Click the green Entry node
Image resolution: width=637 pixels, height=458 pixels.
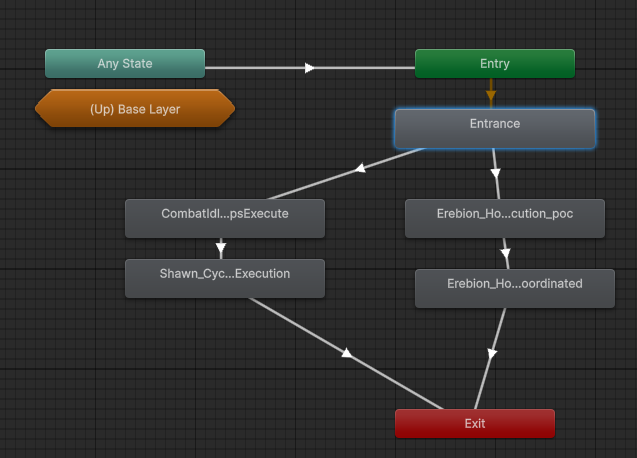coord(495,64)
